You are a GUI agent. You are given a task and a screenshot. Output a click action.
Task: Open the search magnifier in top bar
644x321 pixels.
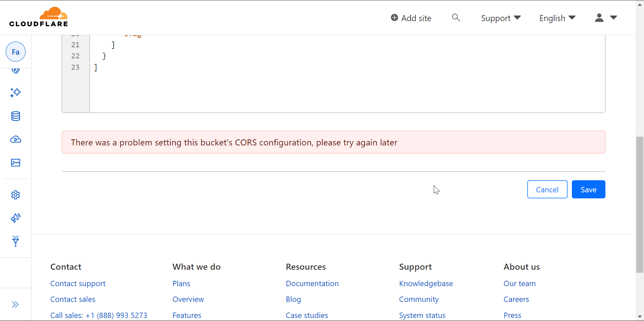point(456,18)
